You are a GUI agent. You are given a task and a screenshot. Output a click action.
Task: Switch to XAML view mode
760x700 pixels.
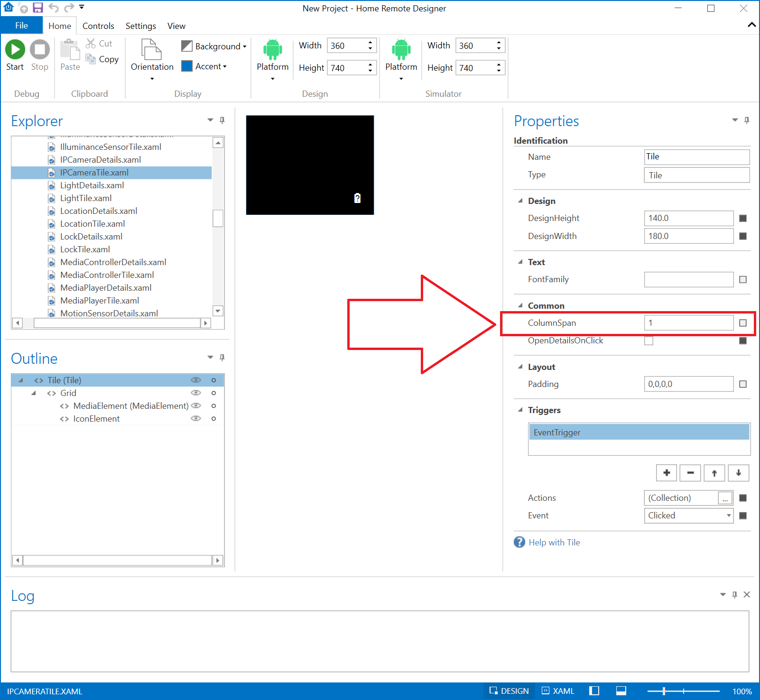click(558, 691)
